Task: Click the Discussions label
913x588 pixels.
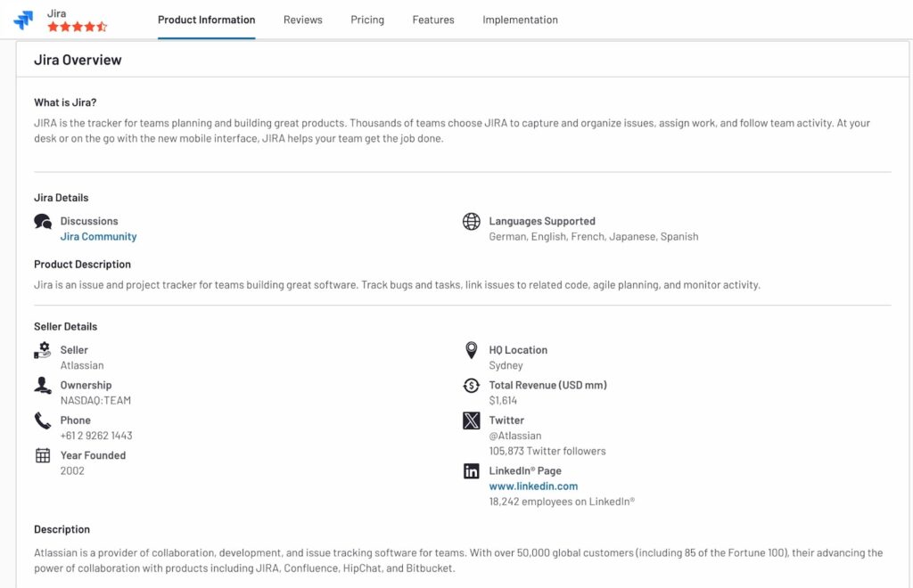Action: tap(89, 221)
